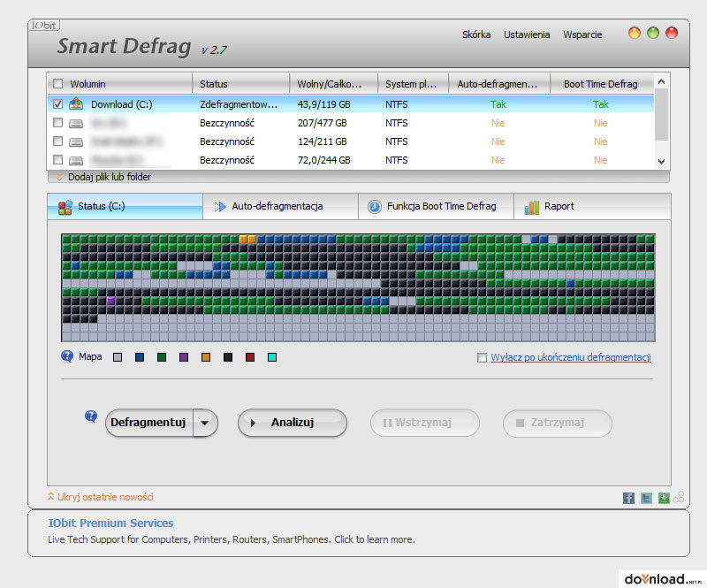Click the Boot Time Defrag column header
This screenshot has width=707, height=588.
602,84
